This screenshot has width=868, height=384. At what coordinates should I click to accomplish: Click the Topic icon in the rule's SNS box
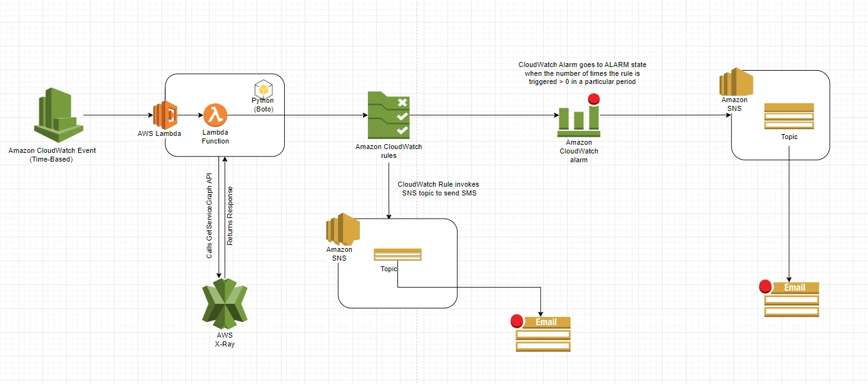[x=397, y=254]
